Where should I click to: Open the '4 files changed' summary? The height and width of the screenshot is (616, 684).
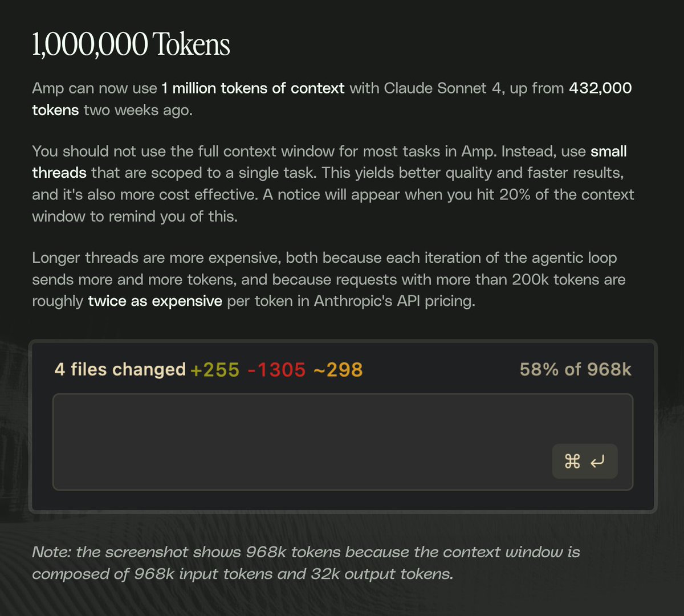pyautogui.click(x=120, y=370)
